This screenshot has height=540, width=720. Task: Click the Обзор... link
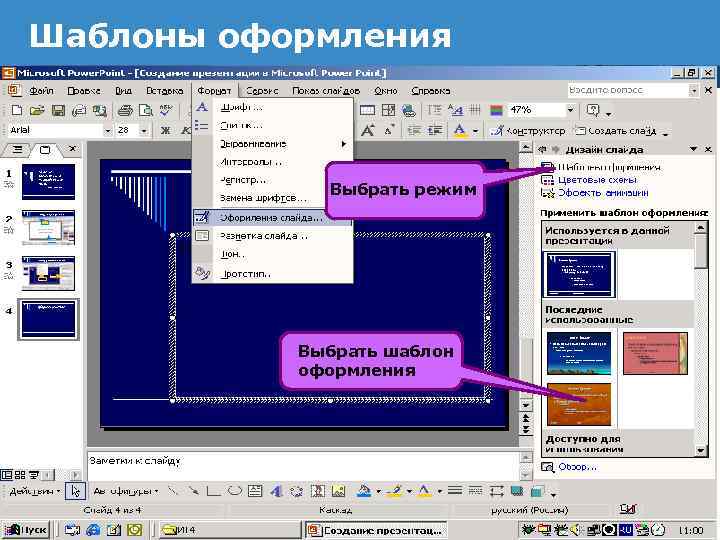click(x=577, y=467)
